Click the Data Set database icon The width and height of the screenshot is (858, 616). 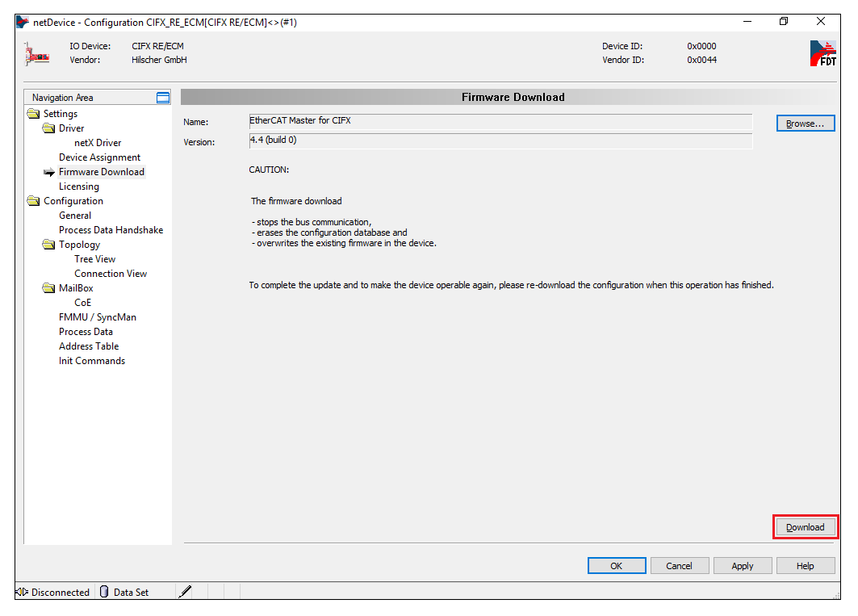pos(104,592)
